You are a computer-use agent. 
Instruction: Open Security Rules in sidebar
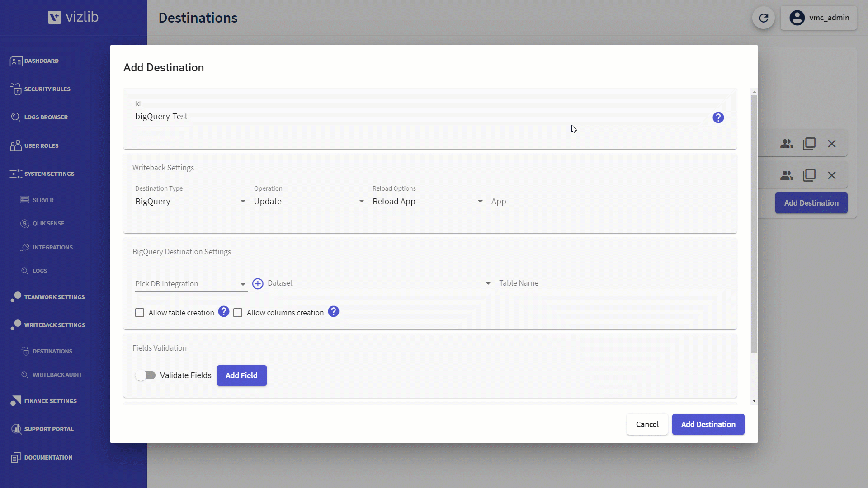[47, 89]
